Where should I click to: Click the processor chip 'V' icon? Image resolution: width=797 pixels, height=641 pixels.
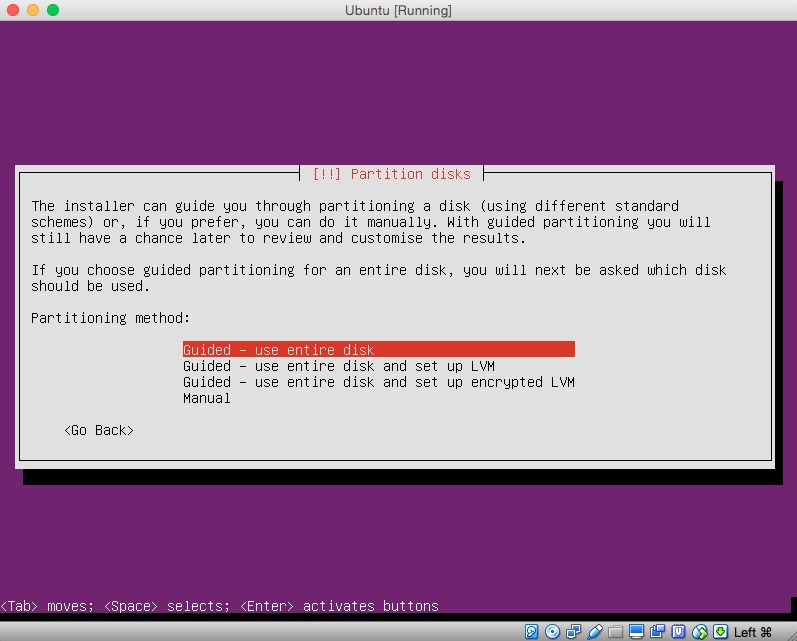click(678, 632)
